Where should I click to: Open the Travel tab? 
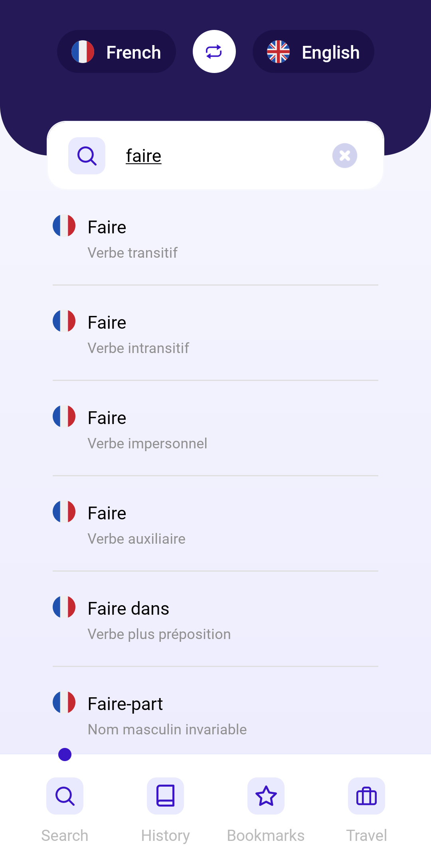coord(366,809)
